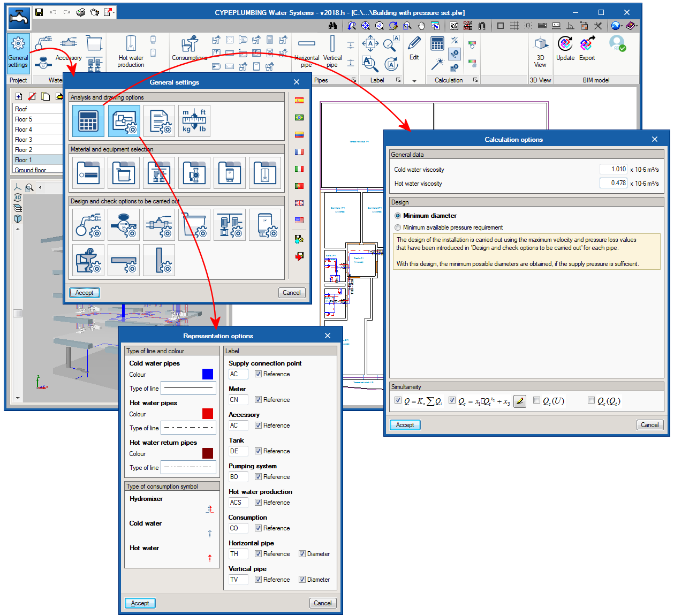
Task: Expand the Calculation group dialog launcher
Action: click(475, 80)
